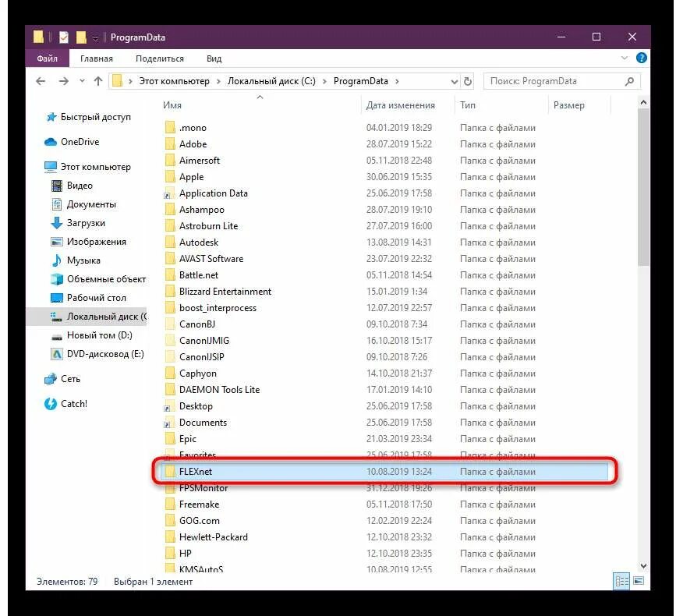Click the .mono folder icon
The height and width of the screenshot is (616, 676).
click(171, 128)
